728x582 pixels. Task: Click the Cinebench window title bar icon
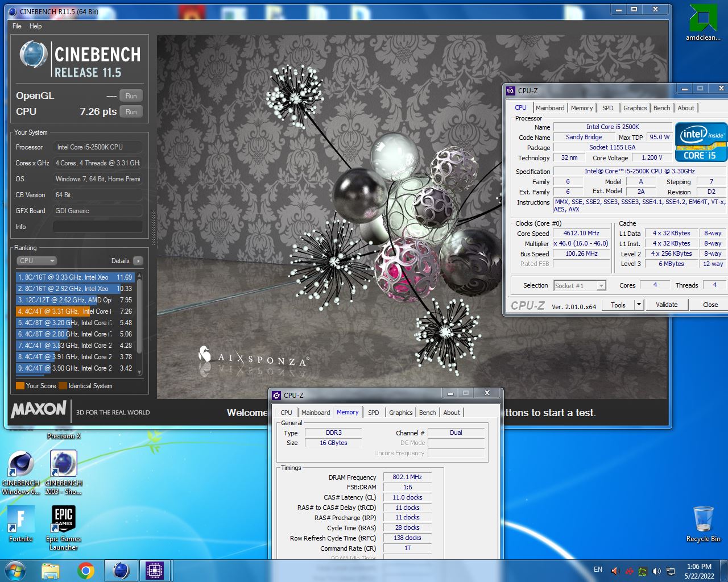pos(13,11)
